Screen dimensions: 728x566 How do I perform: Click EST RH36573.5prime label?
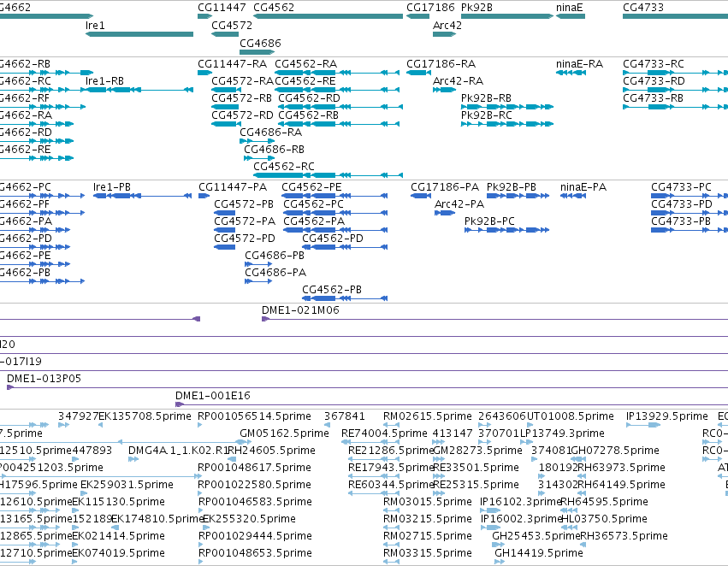(624, 536)
